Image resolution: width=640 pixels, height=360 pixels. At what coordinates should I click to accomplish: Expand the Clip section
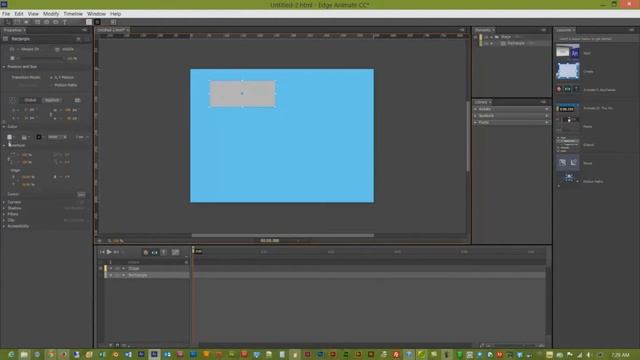[x=4, y=220]
